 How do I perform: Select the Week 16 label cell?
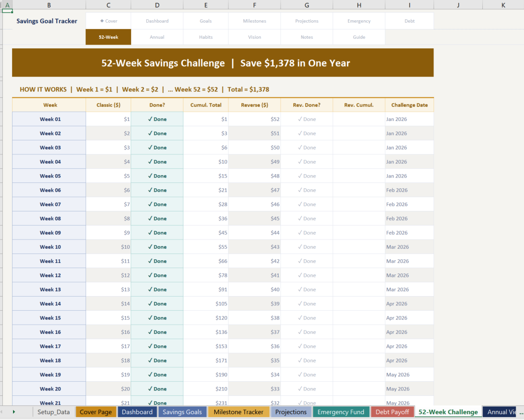click(x=49, y=332)
